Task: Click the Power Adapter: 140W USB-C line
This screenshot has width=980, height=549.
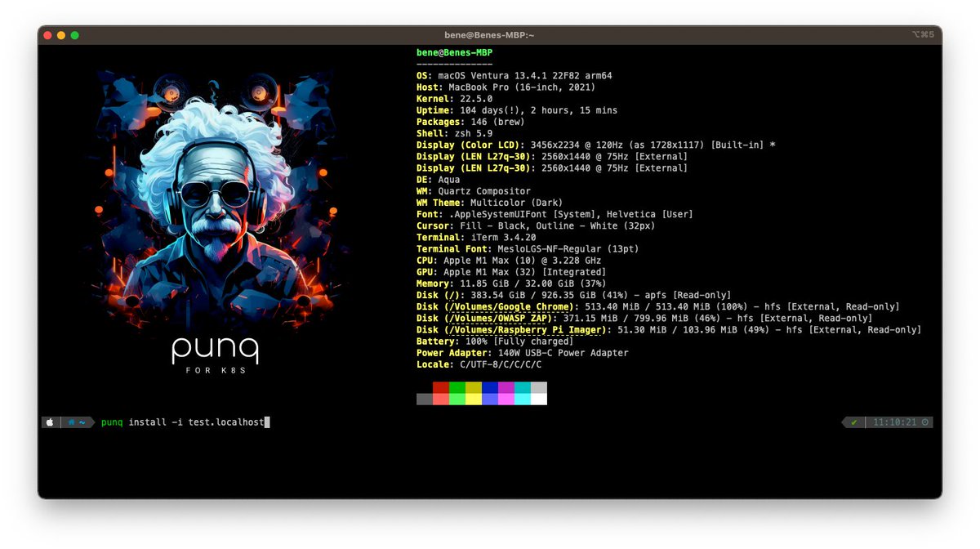Action: pyautogui.click(x=523, y=352)
